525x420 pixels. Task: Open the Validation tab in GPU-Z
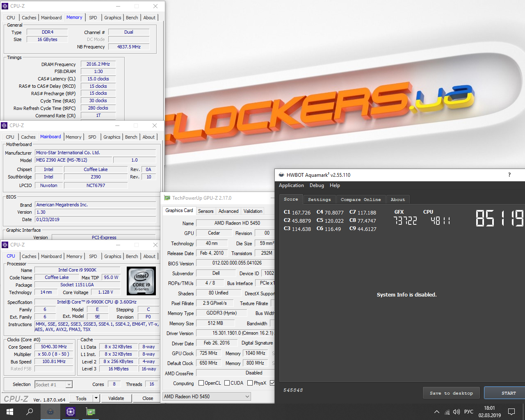(x=253, y=211)
